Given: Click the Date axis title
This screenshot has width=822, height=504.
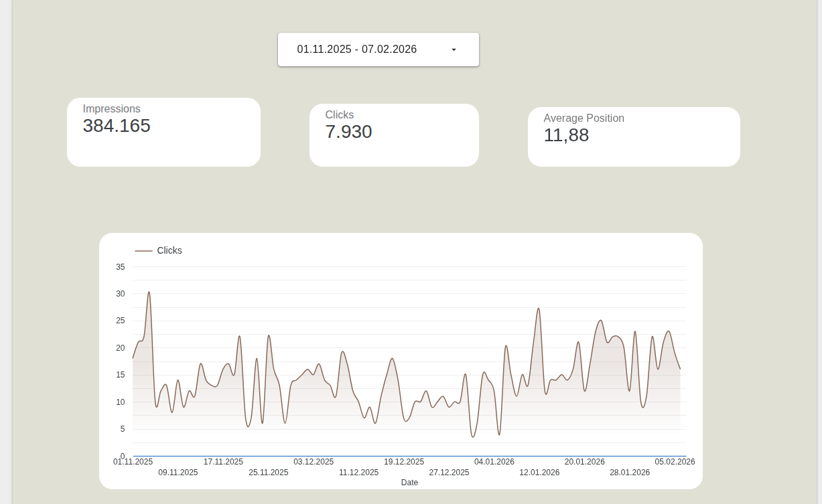Looking at the screenshot, I should [409, 483].
